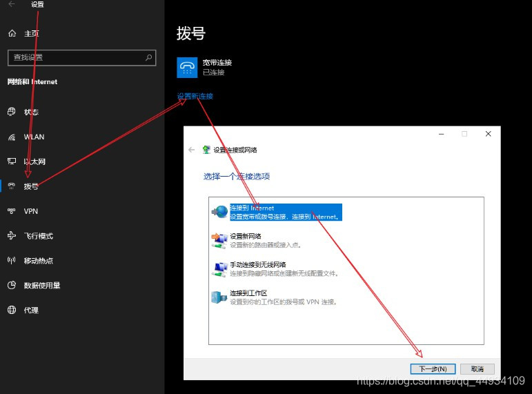
Task: Click the globe icon for 连接到 Internet
Action: tap(220, 212)
